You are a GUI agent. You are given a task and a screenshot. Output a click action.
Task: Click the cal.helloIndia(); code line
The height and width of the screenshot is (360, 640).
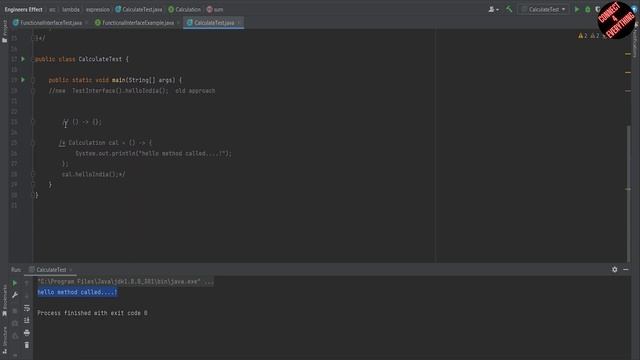point(93,174)
